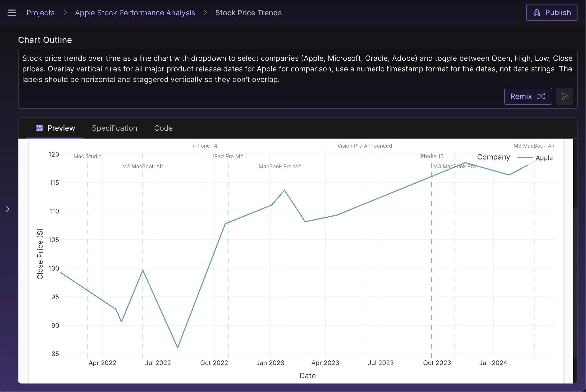
Task: Click the rocket icon in Publish
Action: point(537,13)
